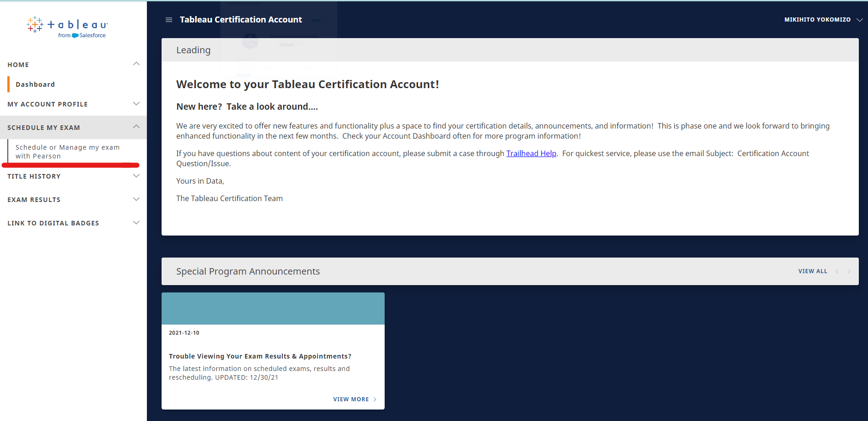
Task: Go to previous announcement arrow
Action: click(837, 271)
